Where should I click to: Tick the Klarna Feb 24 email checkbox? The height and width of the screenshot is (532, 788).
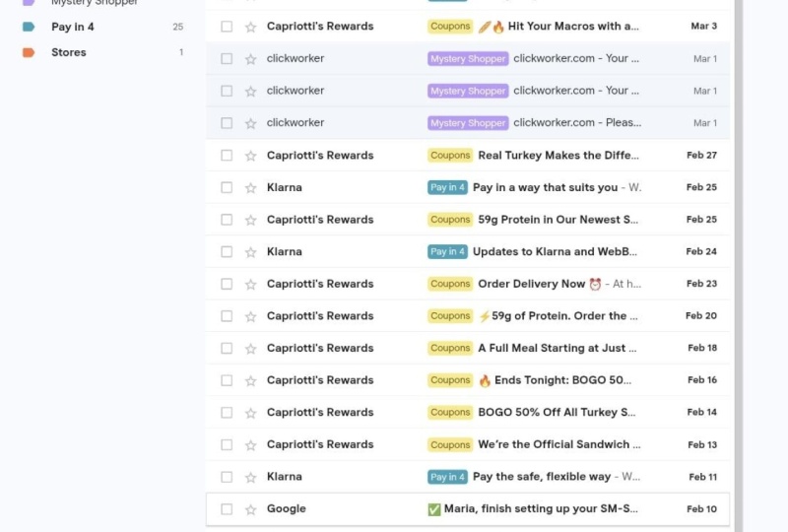(x=227, y=251)
